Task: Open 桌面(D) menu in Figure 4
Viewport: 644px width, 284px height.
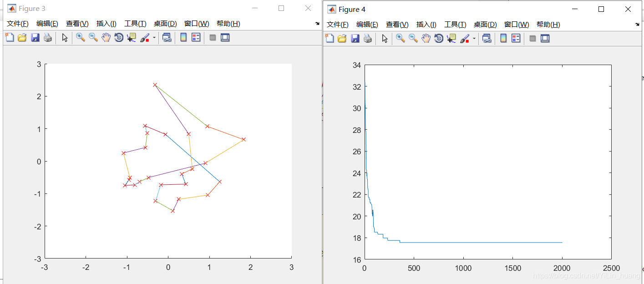Action: point(485,25)
